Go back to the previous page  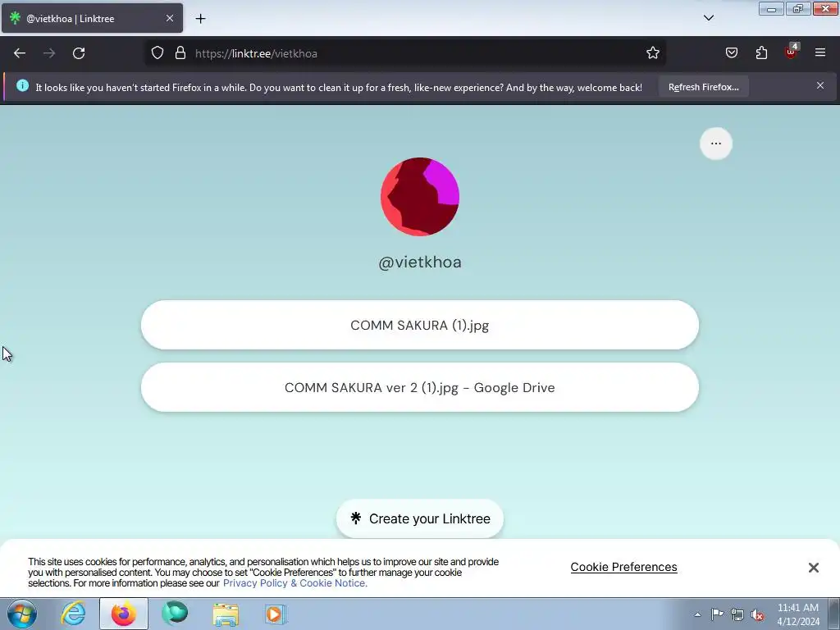(x=20, y=53)
